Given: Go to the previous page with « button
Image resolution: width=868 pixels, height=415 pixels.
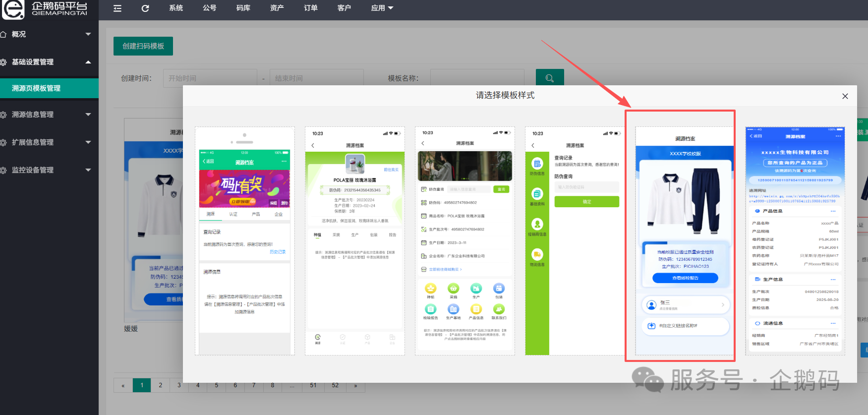Looking at the screenshot, I should click(x=123, y=385).
